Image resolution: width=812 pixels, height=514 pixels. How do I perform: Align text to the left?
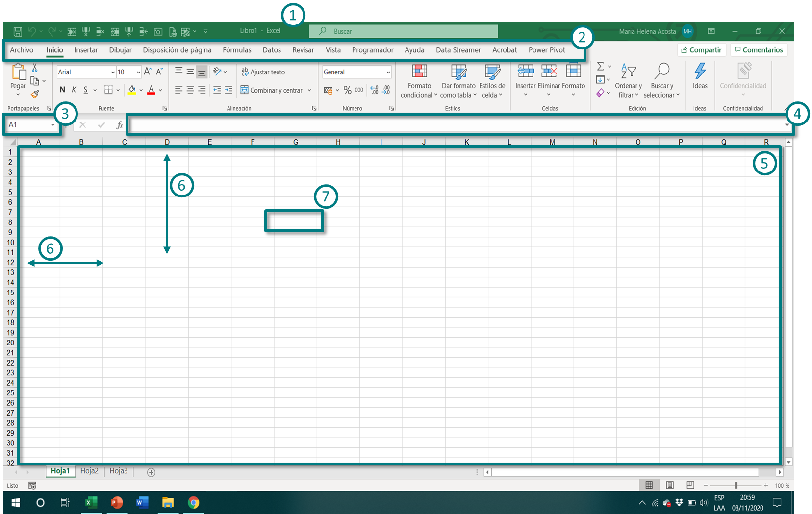pyautogui.click(x=179, y=90)
